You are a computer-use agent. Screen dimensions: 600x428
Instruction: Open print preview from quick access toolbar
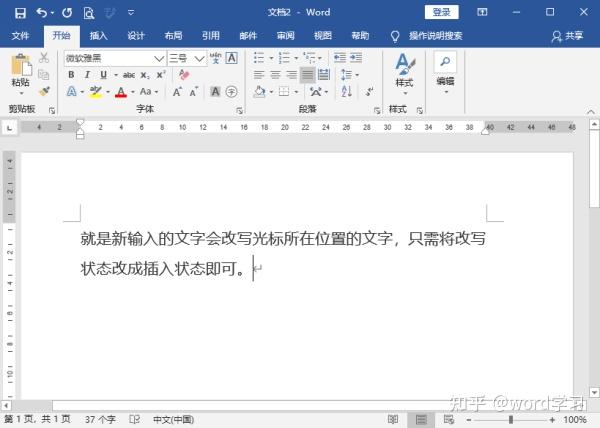[89, 13]
